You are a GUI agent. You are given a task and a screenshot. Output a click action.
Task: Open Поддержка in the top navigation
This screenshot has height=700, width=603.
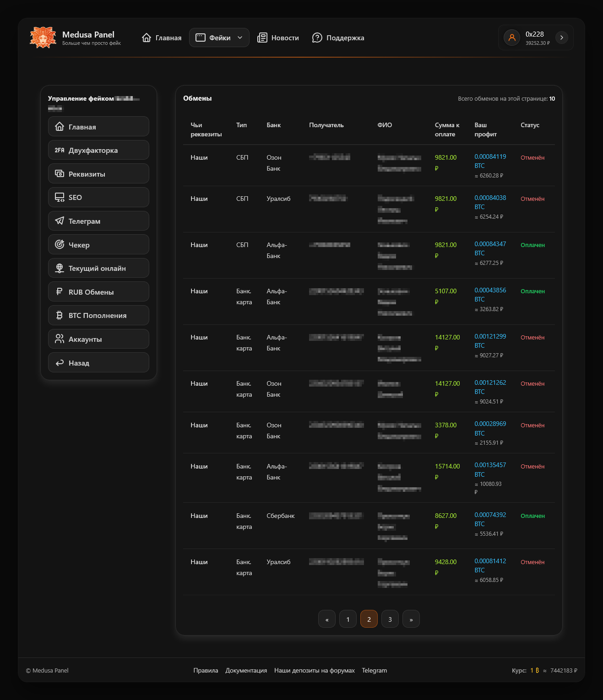pos(338,38)
